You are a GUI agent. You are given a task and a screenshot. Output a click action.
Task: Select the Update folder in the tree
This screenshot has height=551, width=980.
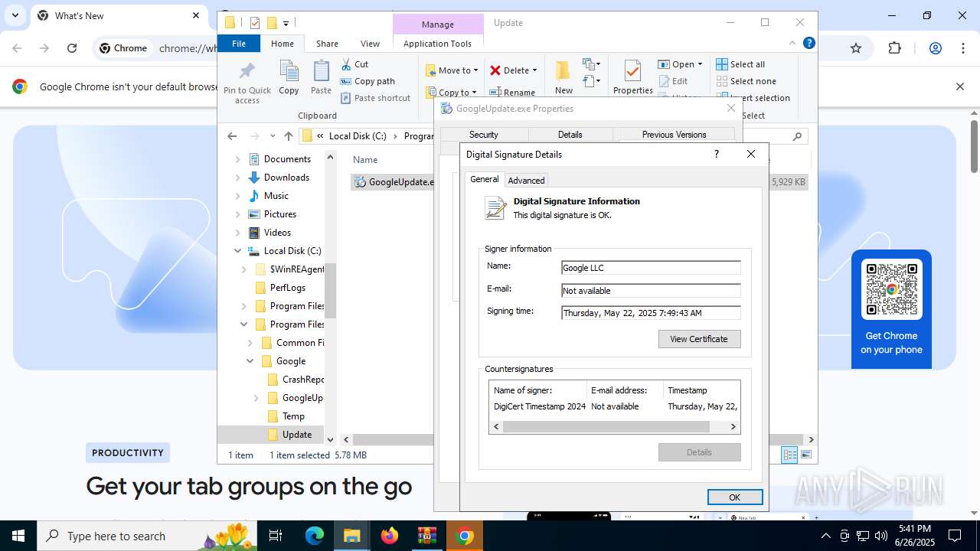pos(296,435)
